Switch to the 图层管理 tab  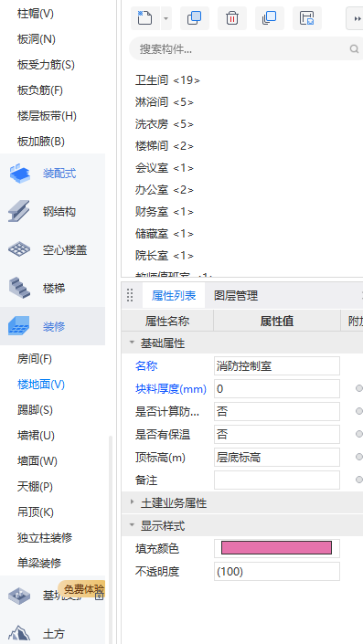click(x=236, y=295)
